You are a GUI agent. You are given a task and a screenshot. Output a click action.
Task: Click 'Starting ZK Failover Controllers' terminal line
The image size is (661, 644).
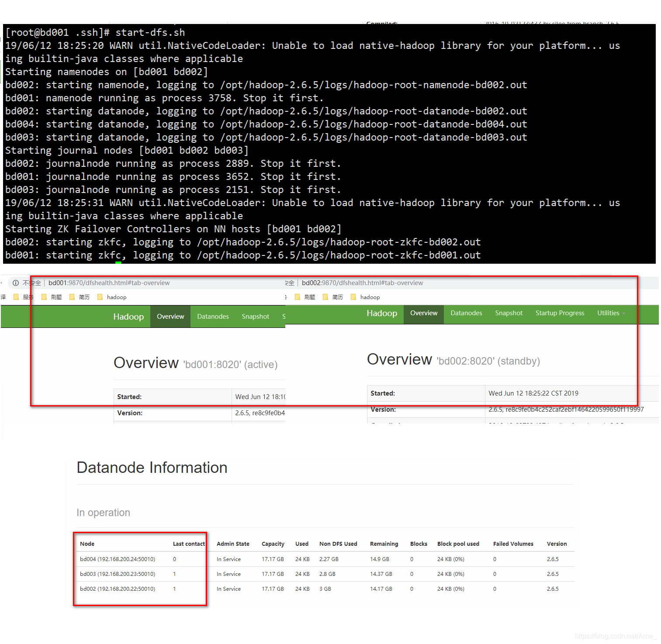coord(173,229)
